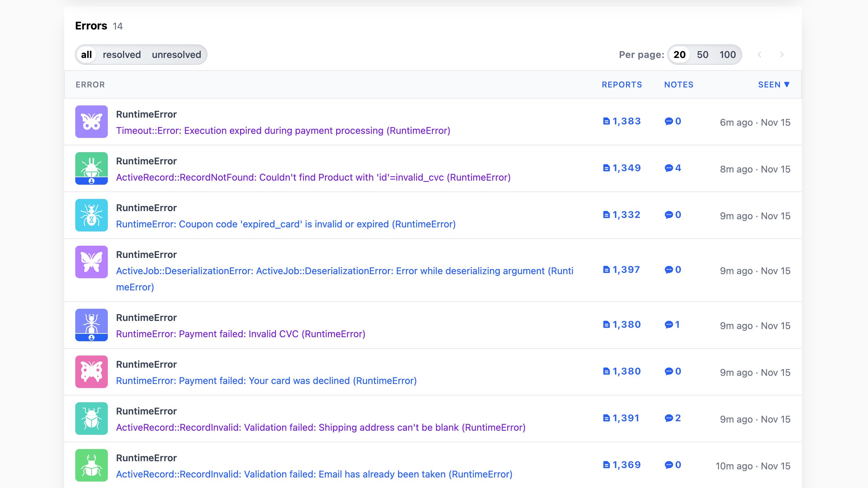Sort by the NOTES column header

coord(678,85)
